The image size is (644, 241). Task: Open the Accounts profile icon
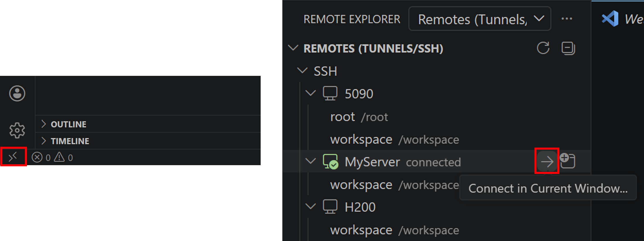click(x=17, y=93)
